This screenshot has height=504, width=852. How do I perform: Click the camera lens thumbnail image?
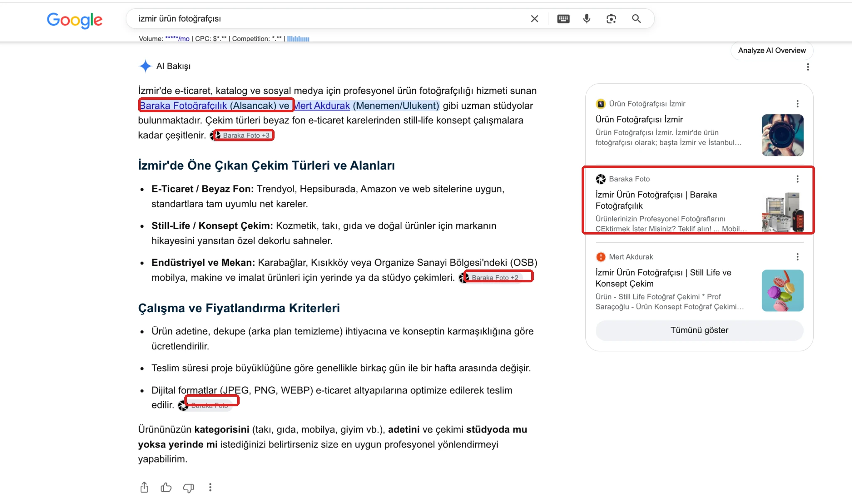coord(782,135)
